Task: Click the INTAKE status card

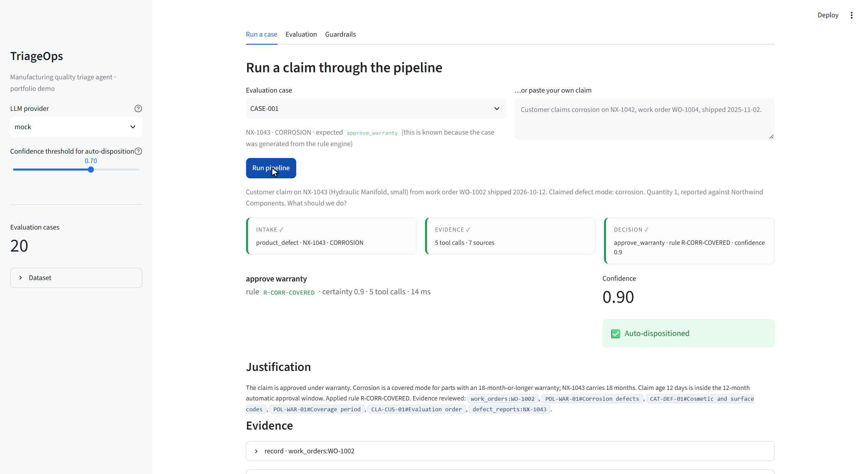Action: click(331, 236)
